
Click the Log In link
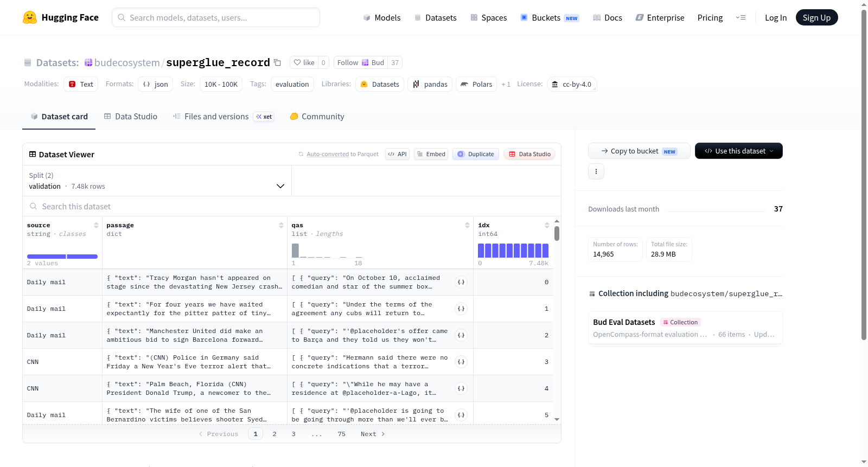(776, 17)
